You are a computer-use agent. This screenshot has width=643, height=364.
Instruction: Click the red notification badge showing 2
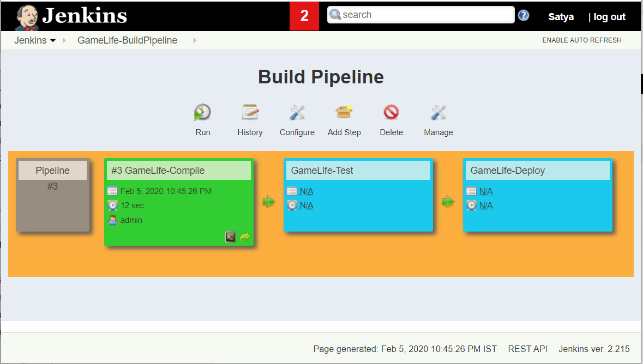click(x=304, y=16)
